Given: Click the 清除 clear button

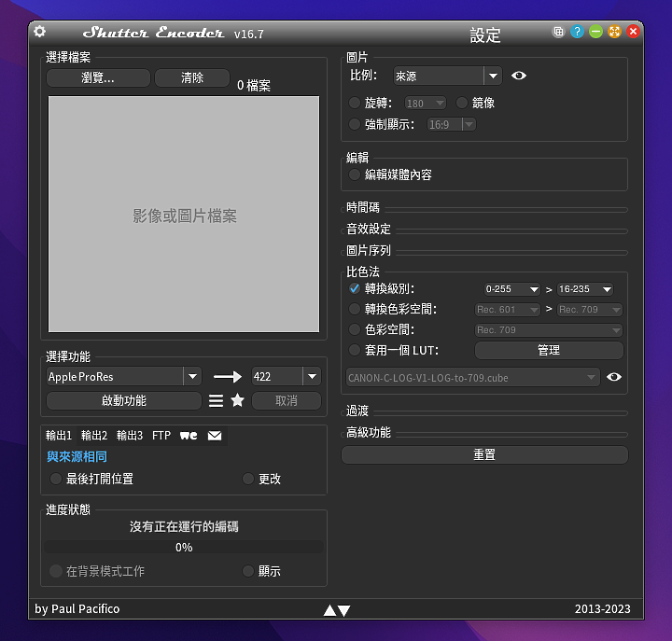Looking at the screenshot, I should point(192,78).
